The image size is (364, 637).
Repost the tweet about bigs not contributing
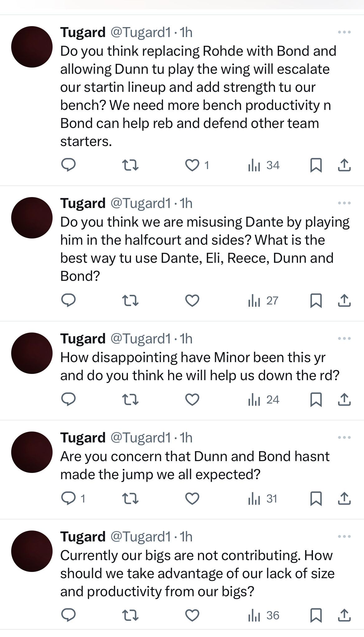130,615
